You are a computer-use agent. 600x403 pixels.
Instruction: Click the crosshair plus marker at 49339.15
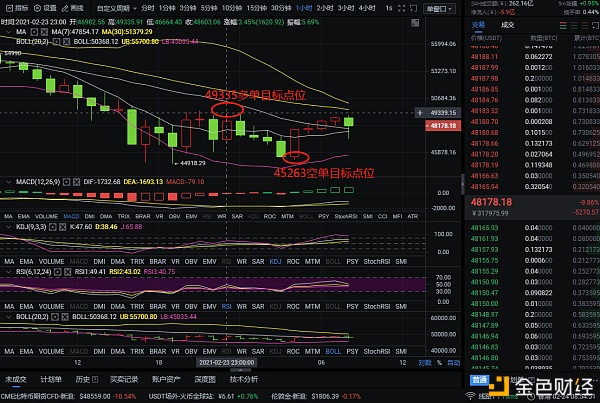coord(420,113)
